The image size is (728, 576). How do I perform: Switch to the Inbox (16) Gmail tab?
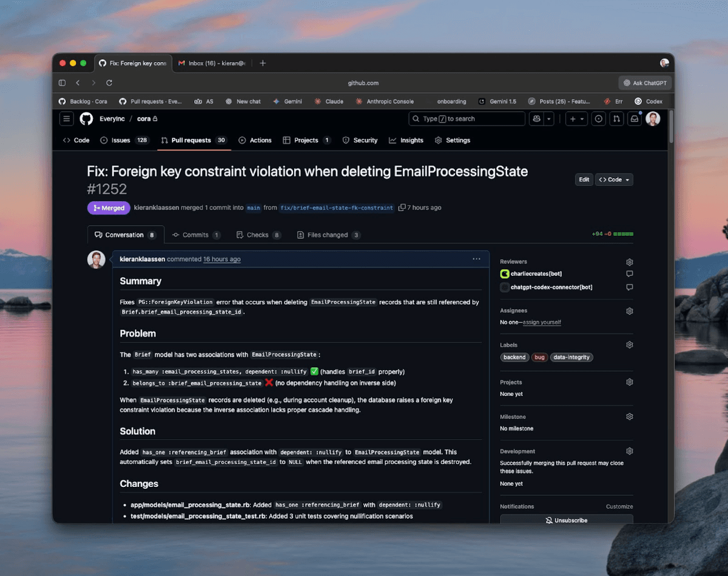pyautogui.click(x=212, y=63)
